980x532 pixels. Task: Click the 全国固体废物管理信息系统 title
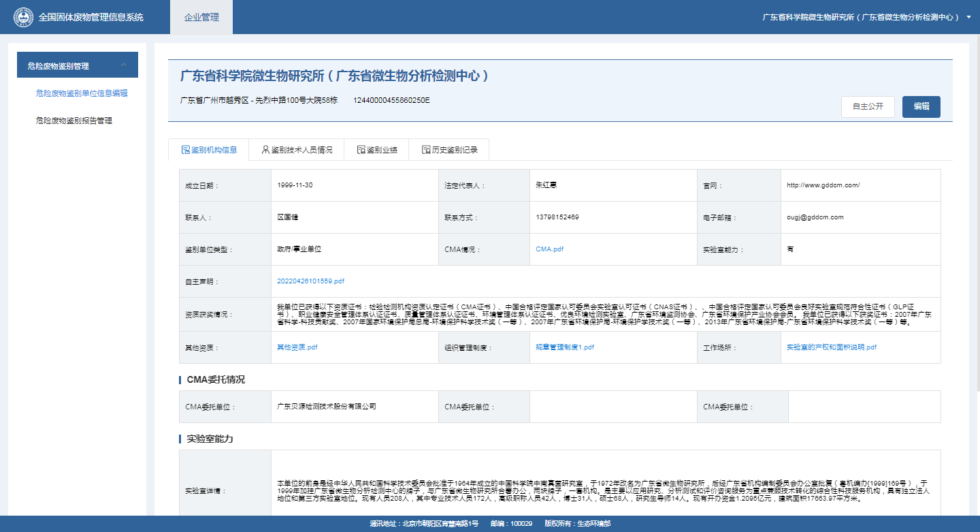[91, 17]
